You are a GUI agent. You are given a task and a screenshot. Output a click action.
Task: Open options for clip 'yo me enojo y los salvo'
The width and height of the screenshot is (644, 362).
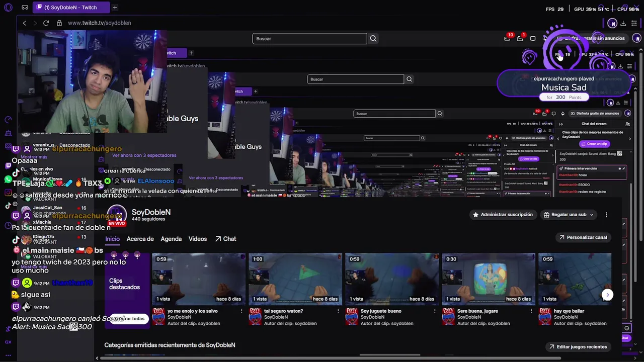click(x=242, y=311)
